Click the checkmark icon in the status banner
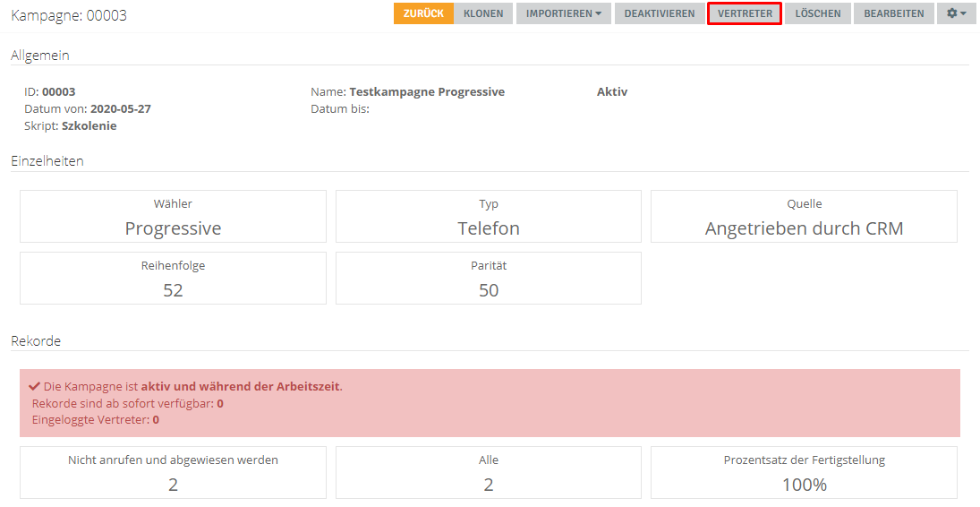This screenshot has height=507, width=980. click(x=35, y=386)
